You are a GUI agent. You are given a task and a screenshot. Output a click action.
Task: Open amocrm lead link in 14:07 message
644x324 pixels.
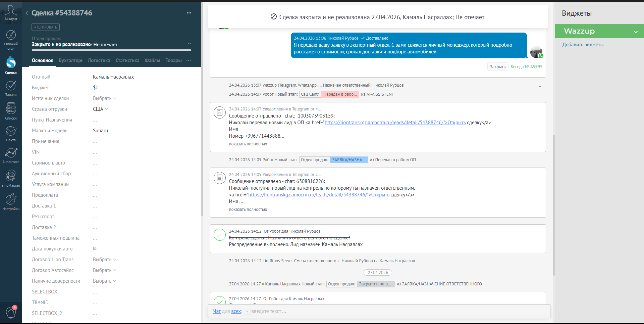coord(395,123)
